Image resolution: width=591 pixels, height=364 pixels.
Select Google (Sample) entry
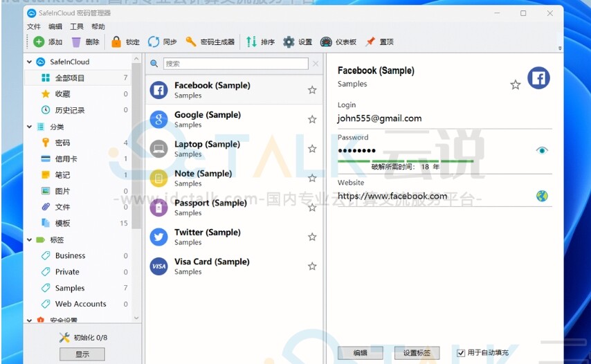pos(234,120)
